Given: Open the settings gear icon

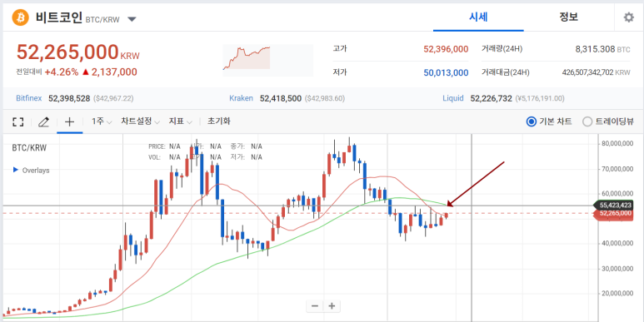Looking at the screenshot, I should (629, 17).
